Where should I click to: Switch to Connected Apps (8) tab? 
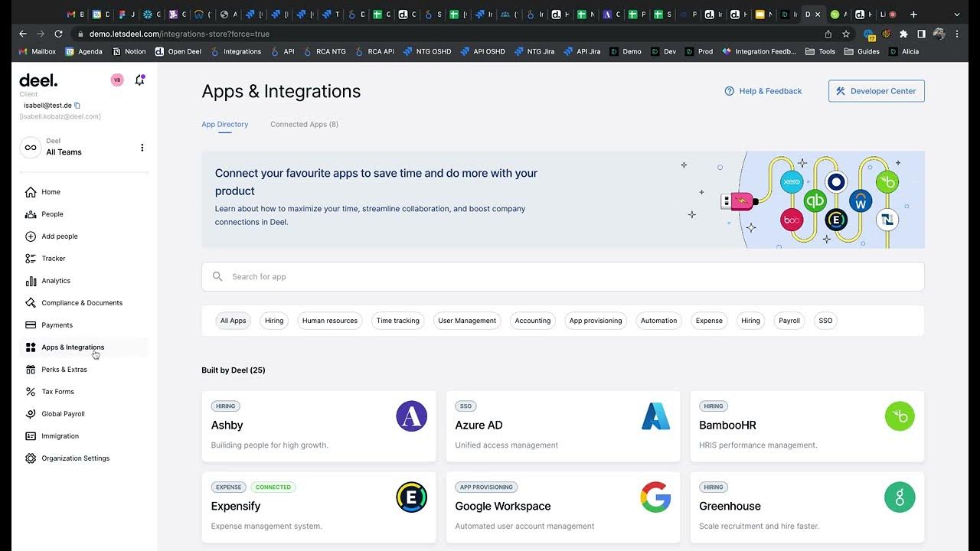coord(304,124)
